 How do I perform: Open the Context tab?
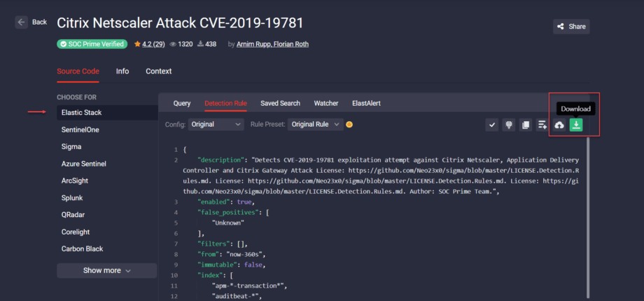pos(158,71)
